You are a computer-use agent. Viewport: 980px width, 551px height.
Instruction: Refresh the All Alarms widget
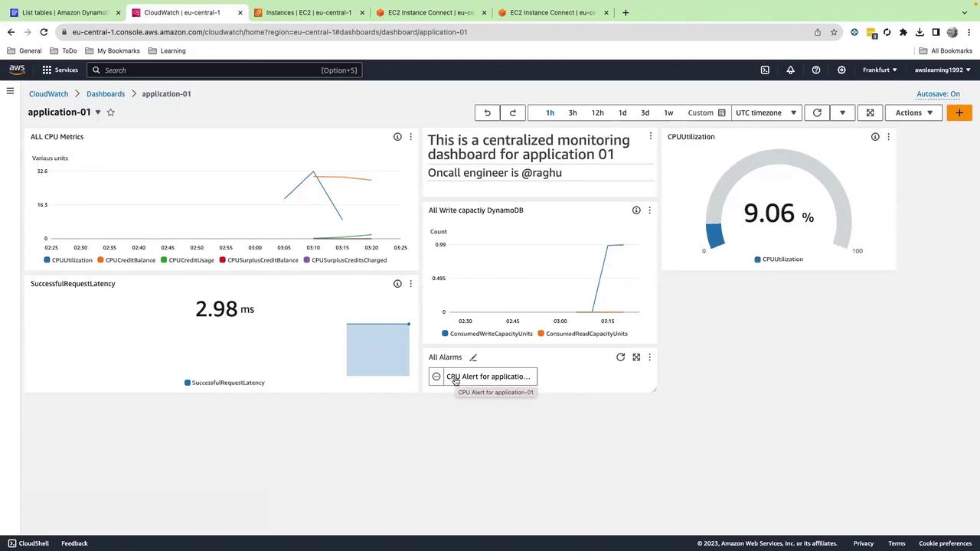pos(621,357)
